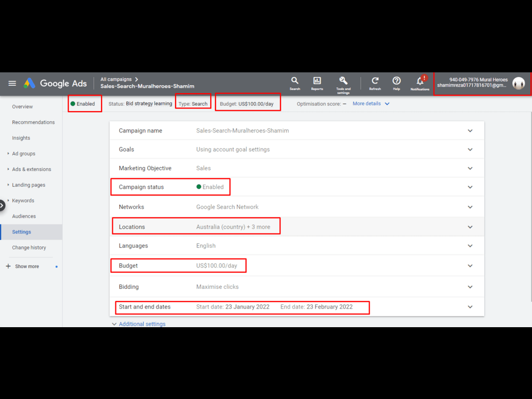
Task: Click the Refresh icon
Action: pyautogui.click(x=375, y=83)
